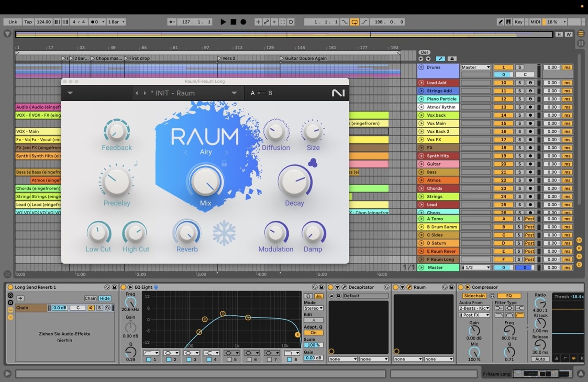Image resolution: width=588 pixels, height=382 pixels.
Task: Start playback with the Play button
Action: [x=223, y=22]
